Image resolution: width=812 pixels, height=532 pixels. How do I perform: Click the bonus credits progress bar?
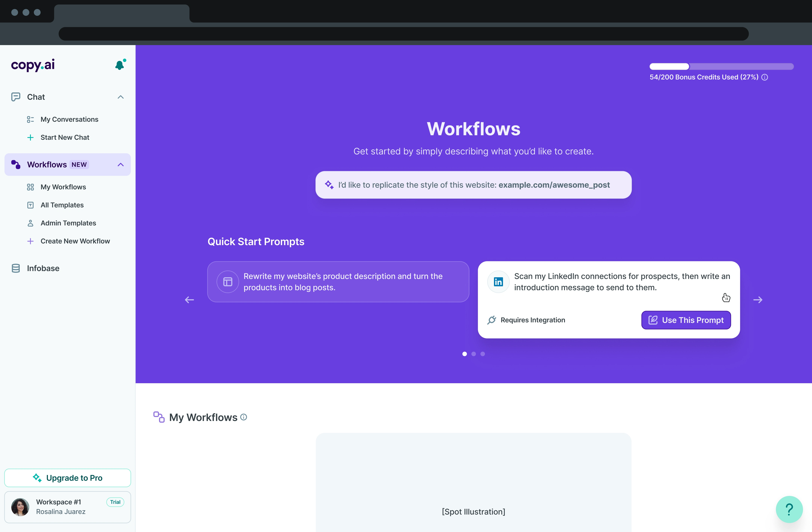point(721,66)
